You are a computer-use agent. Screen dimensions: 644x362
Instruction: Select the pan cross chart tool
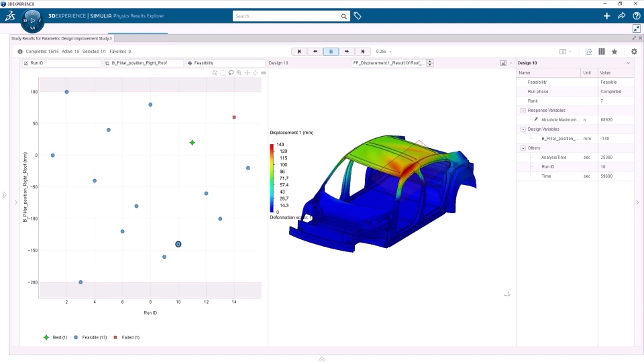pyautogui.click(x=248, y=72)
